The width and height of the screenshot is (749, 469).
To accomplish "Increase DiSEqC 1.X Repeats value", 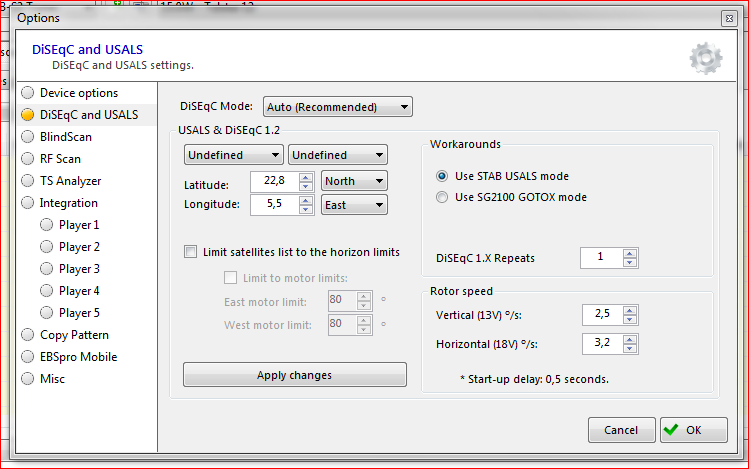I will pos(629,253).
